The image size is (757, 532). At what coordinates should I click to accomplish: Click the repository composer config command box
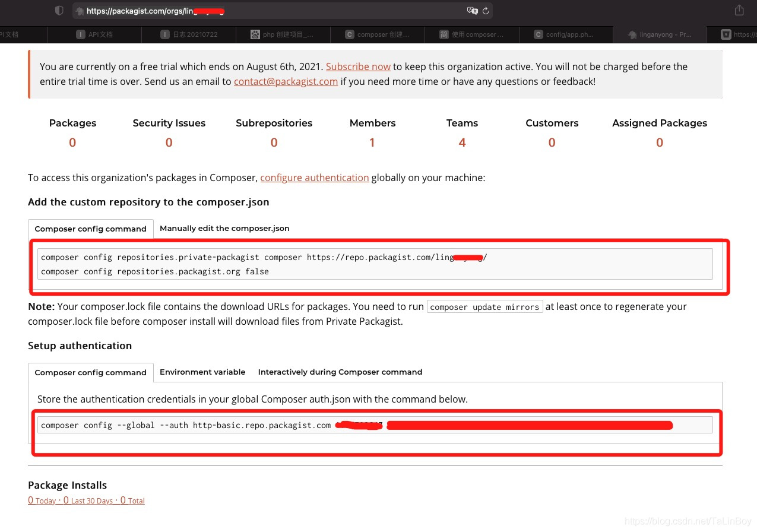tap(375, 264)
